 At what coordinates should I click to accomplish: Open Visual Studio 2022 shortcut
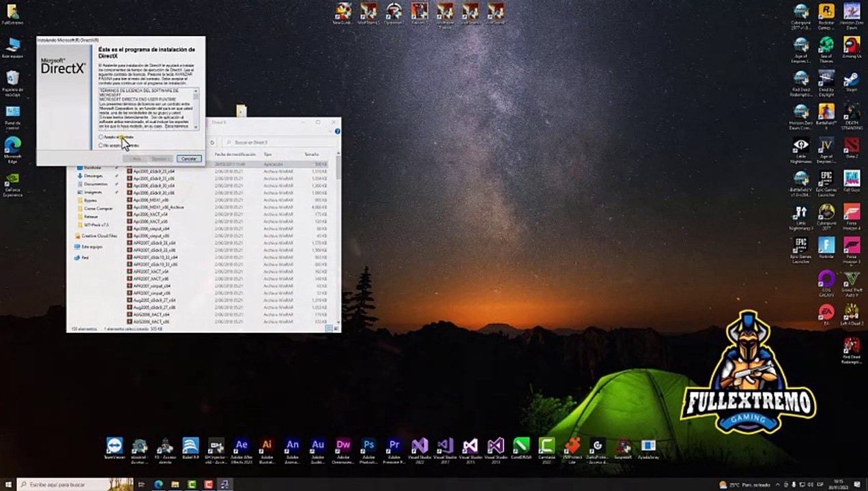pyautogui.click(x=420, y=450)
